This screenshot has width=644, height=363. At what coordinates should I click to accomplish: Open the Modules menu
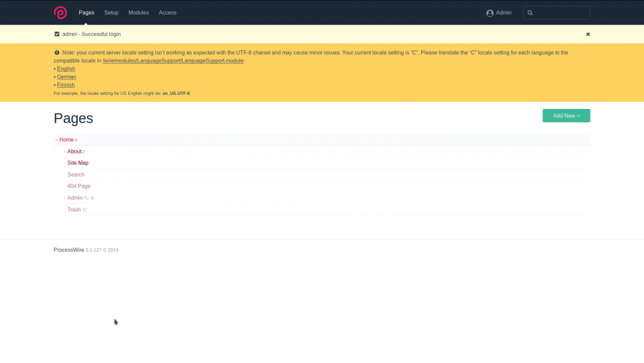coord(138,13)
